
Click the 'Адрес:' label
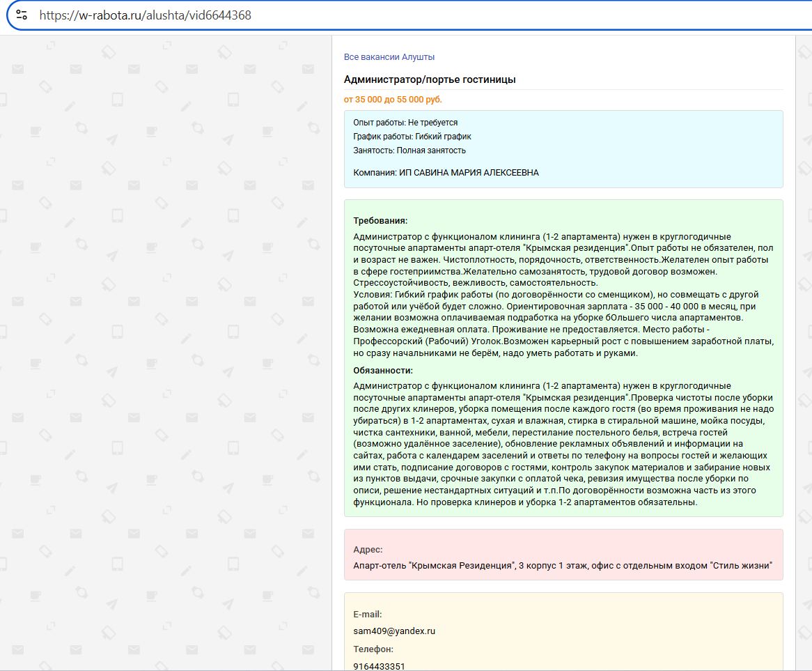pos(368,550)
